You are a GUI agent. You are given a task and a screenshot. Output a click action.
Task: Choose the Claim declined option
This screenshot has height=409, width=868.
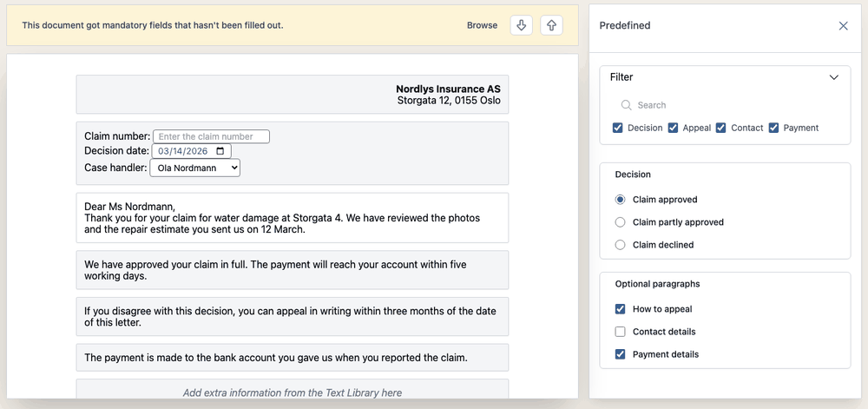621,245
